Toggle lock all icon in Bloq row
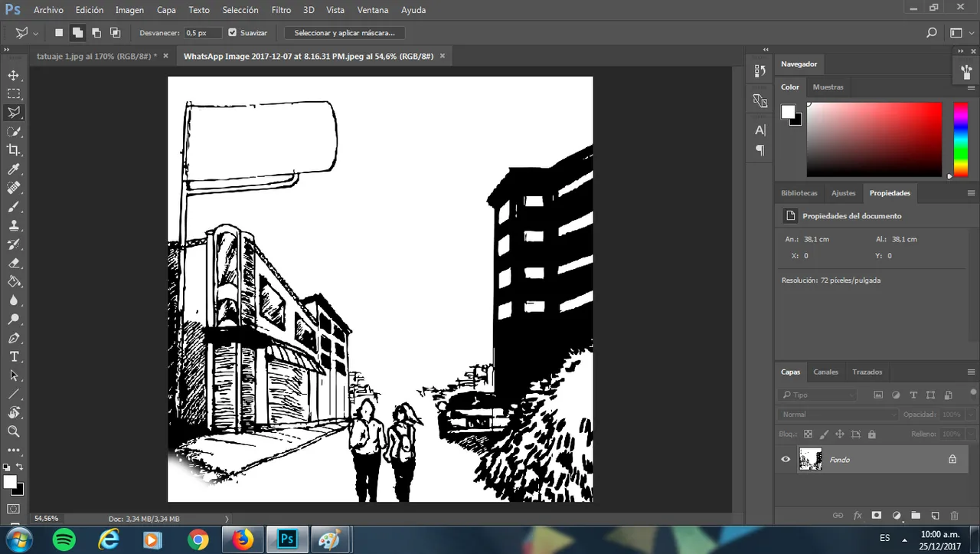This screenshot has height=554, width=980. click(x=871, y=434)
